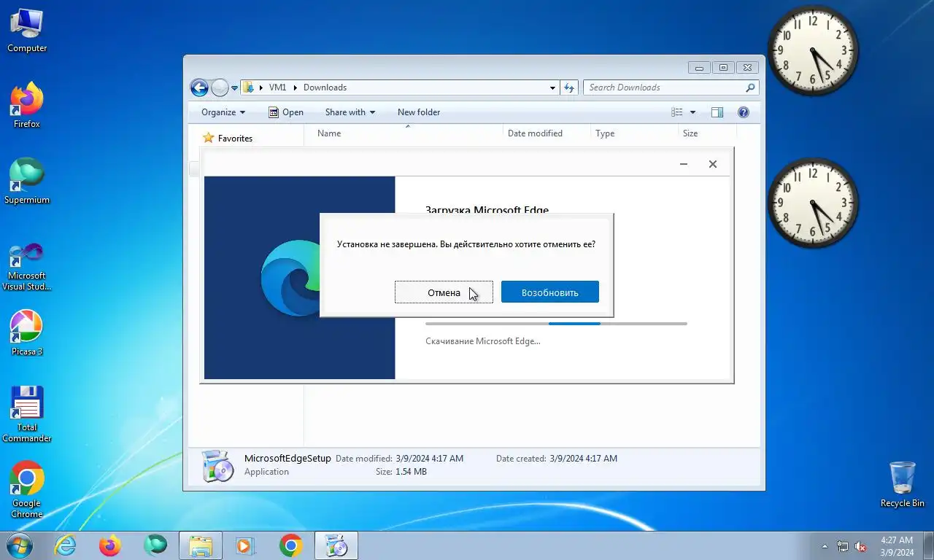The image size is (934, 560).
Task: Click Open in Explorer toolbar
Action: point(286,112)
